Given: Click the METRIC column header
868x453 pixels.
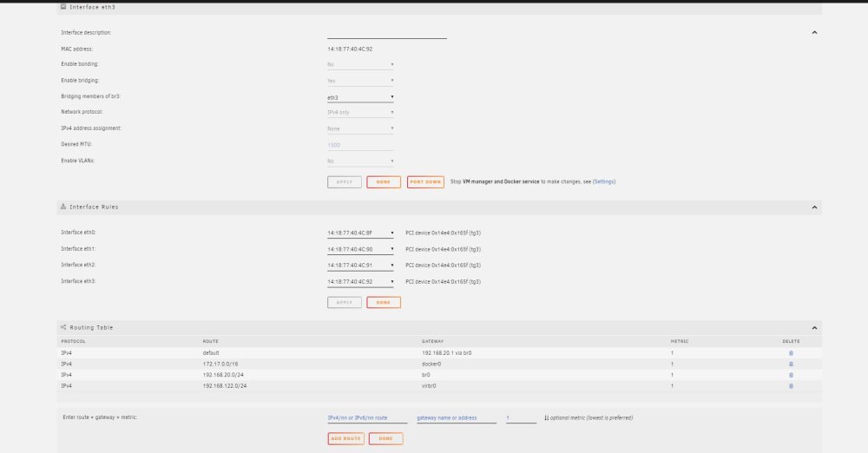Looking at the screenshot, I should pos(680,341).
